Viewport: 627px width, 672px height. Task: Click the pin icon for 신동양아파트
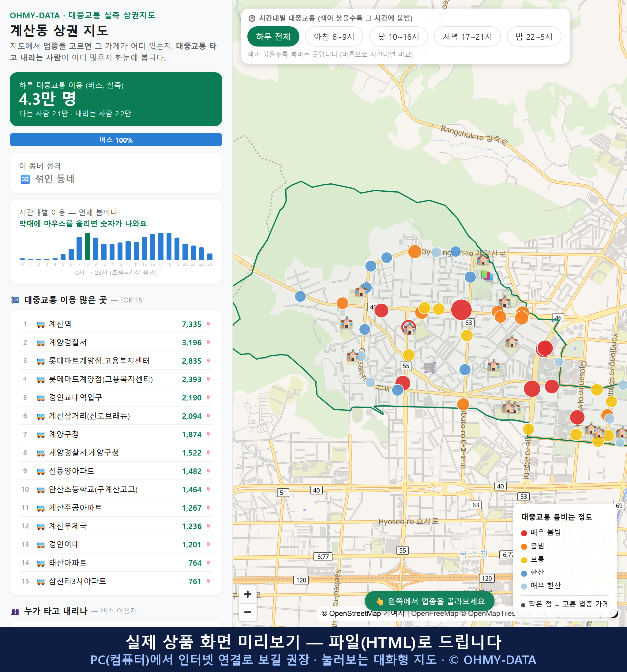click(208, 471)
